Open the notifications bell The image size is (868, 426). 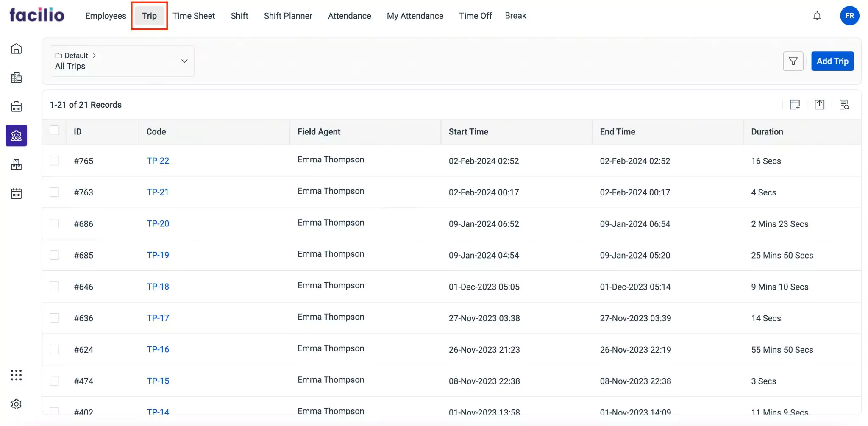[x=817, y=16]
